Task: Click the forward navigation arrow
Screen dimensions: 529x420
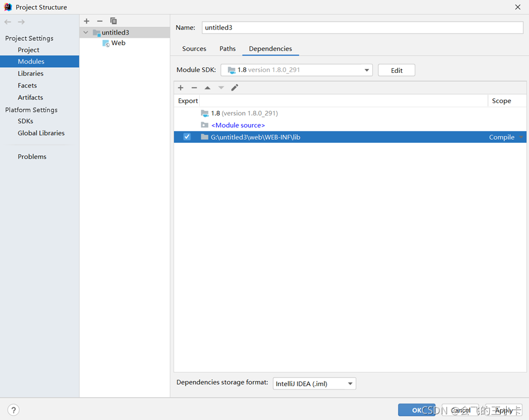Action: pyautogui.click(x=21, y=22)
